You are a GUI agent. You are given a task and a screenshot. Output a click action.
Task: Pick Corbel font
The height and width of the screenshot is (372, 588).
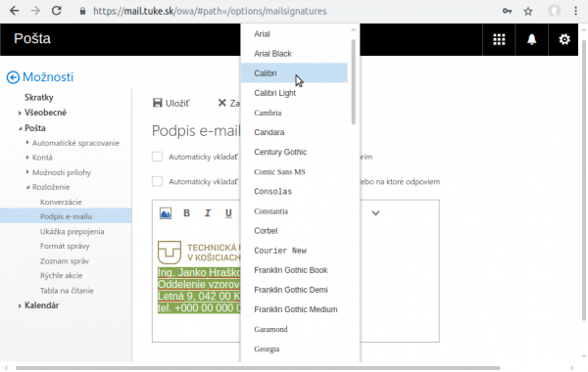[x=294, y=231]
